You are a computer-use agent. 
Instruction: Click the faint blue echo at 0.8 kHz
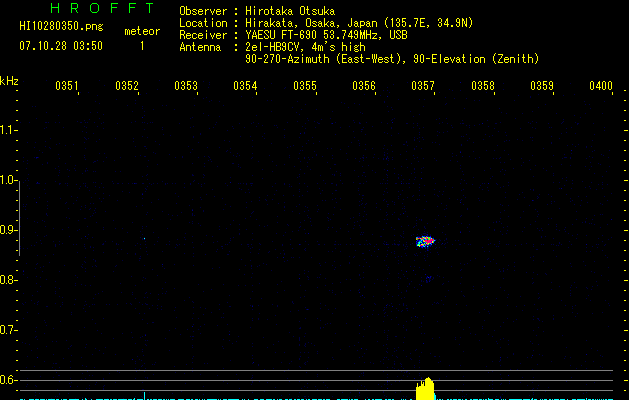click(x=428, y=278)
